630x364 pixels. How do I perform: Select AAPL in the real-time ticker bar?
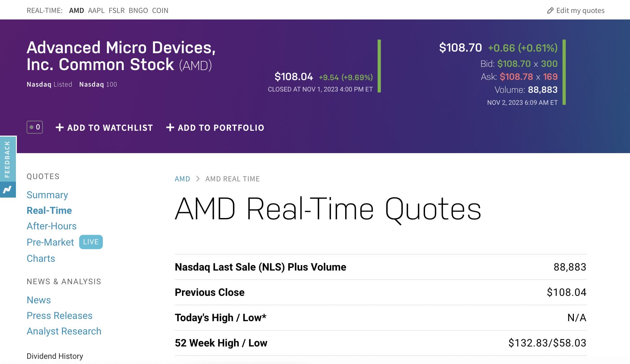pyautogui.click(x=96, y=10)
